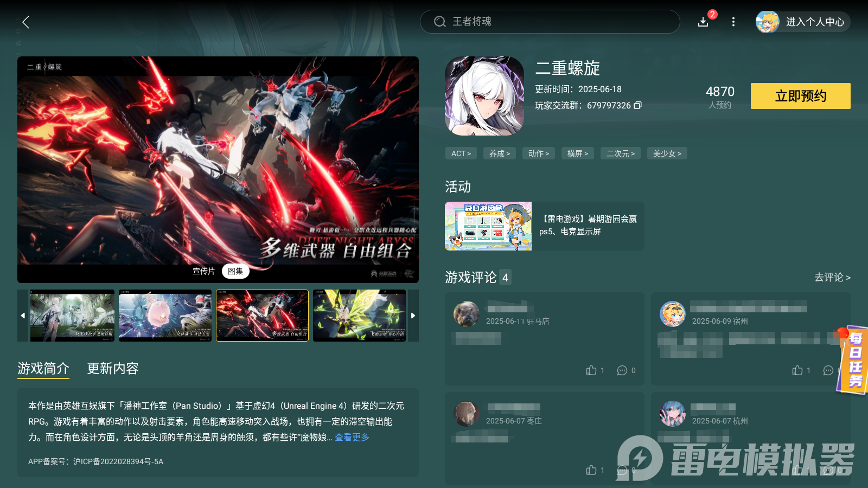
Task: Switch media view to 图集
Action: [235, 271]
